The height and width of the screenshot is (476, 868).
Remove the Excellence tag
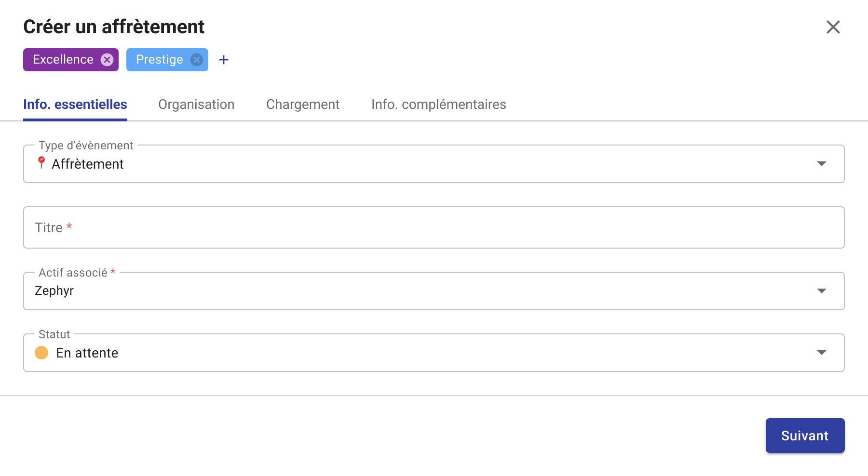click(x=107, y=60)
